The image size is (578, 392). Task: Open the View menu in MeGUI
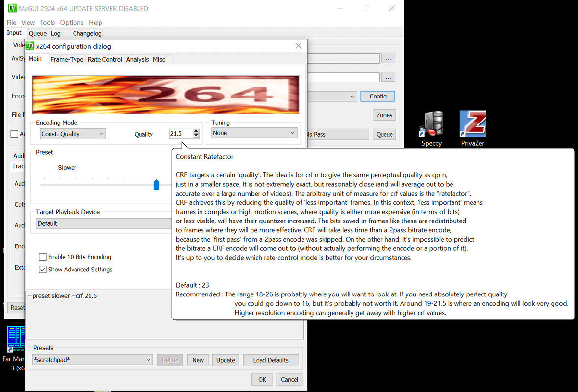coord(28,22)
